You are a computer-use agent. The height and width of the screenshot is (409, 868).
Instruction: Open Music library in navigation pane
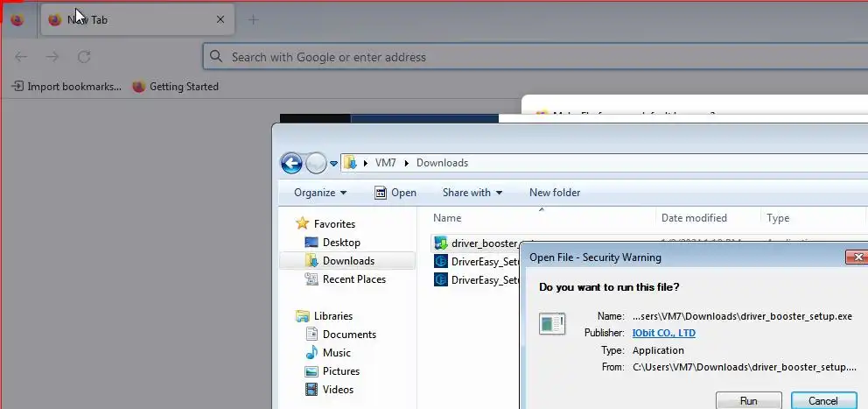(337, 352)
